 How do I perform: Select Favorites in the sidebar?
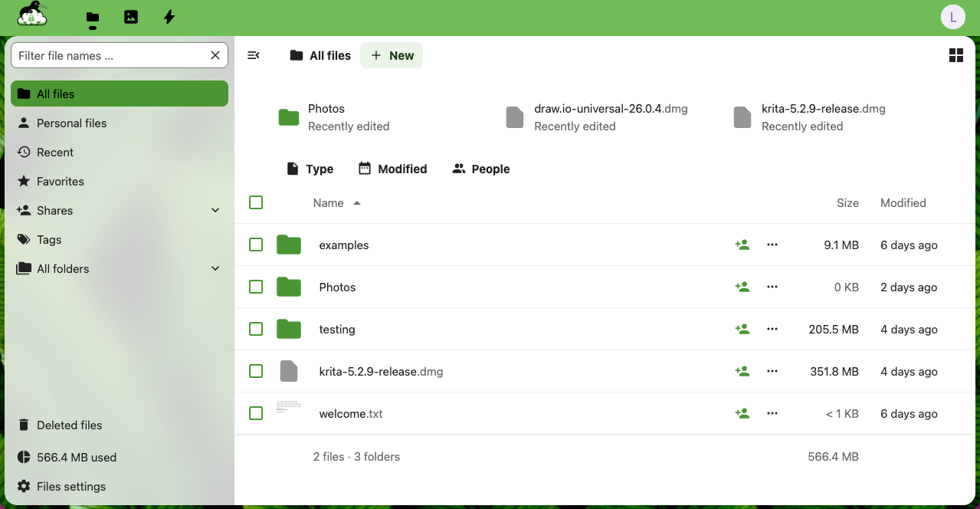point(59,181)
